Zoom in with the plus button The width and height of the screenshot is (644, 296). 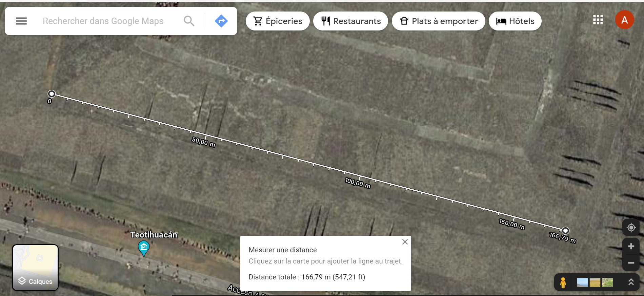tap(631, 246)
